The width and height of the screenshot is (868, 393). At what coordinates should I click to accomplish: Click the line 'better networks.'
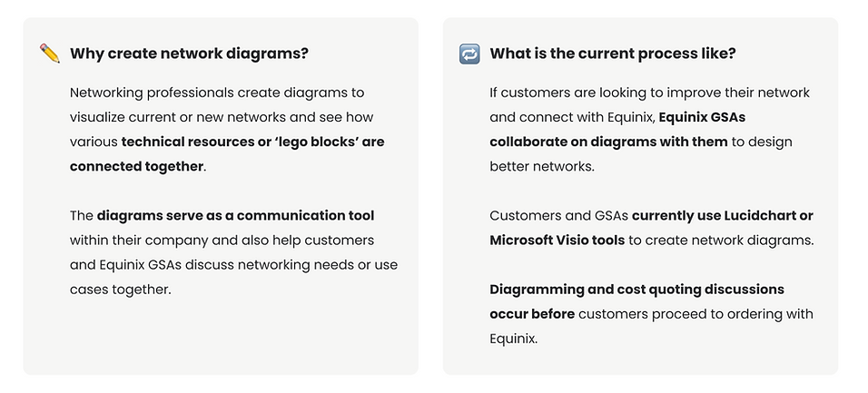(542, 166)
